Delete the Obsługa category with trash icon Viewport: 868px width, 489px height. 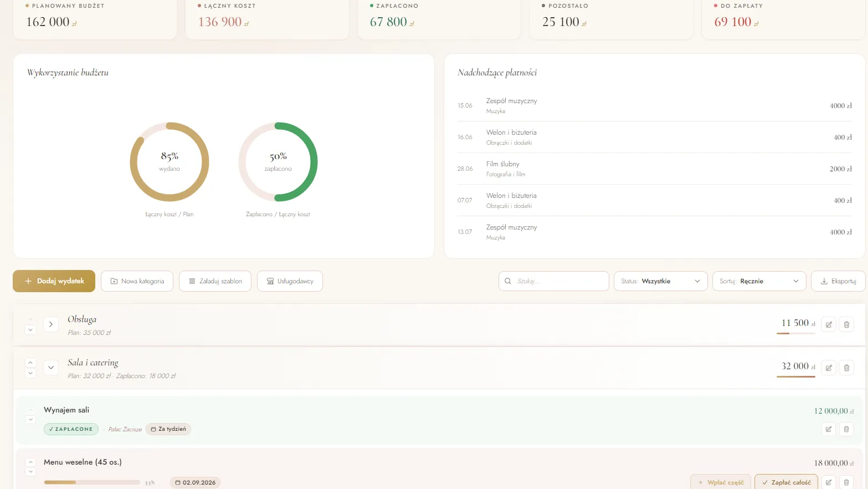coord(846,324)
